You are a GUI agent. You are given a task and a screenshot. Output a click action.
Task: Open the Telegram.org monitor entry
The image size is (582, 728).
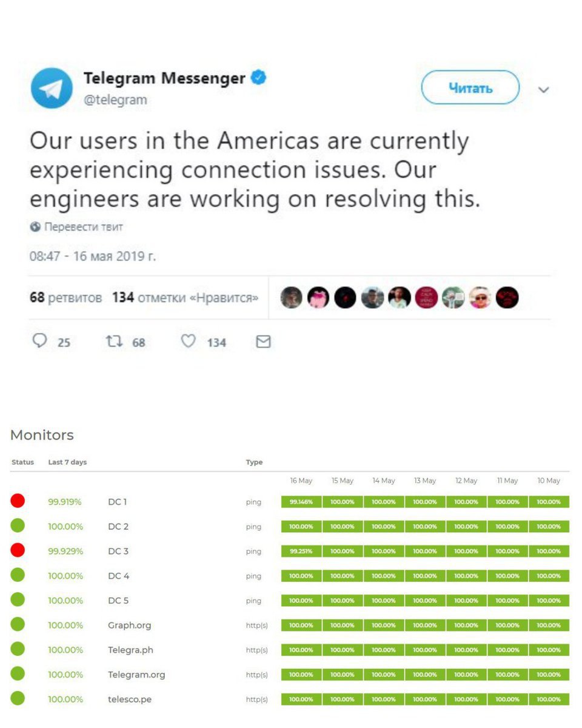coord(136,675)
